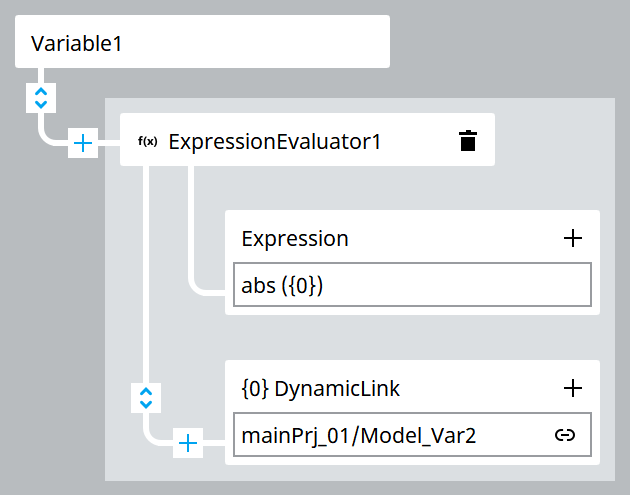The width and height of the screenshot is (630, 495).
Task: Add a link using the DynamicLink plus
Action: click(x=572, y=387)
